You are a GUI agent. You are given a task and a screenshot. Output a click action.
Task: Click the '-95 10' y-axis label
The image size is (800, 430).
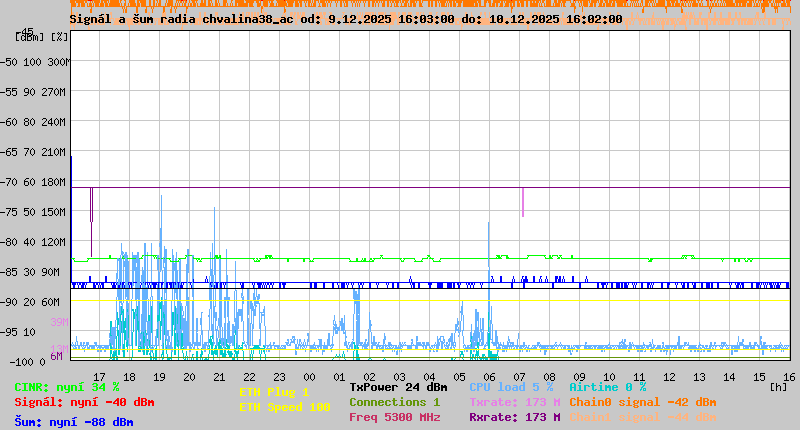[x=20, y=333]
